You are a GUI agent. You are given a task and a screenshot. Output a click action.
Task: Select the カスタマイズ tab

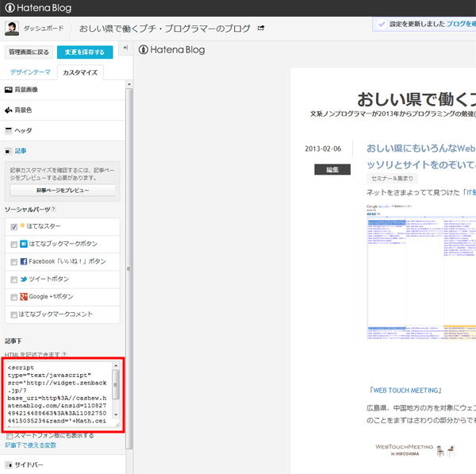click(x=80, y=72)
